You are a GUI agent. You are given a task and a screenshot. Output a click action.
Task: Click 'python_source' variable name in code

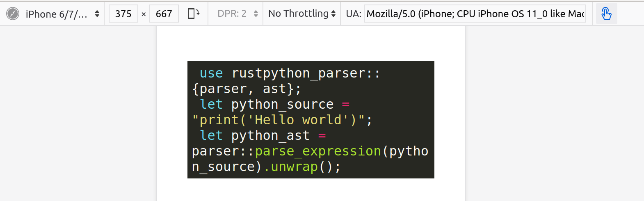(x=282, y=104)
